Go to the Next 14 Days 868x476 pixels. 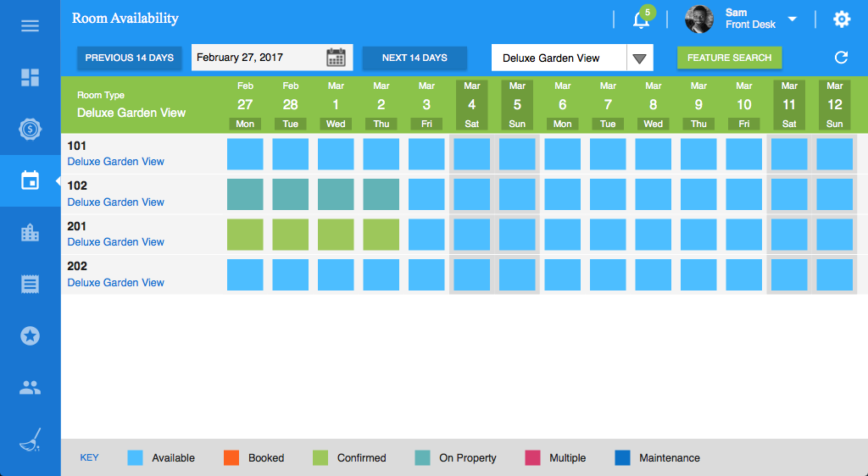pyautogui.click(x=415, y=58)
